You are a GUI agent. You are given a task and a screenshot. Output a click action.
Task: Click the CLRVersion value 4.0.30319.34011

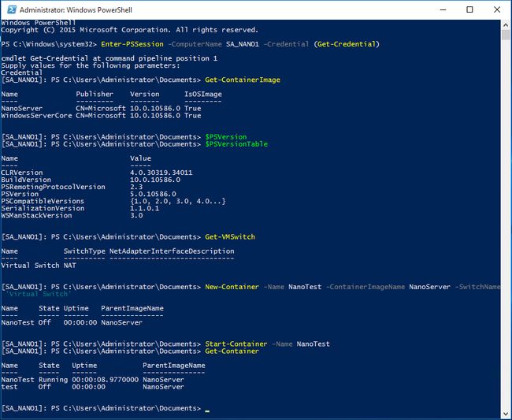(161, 173)
